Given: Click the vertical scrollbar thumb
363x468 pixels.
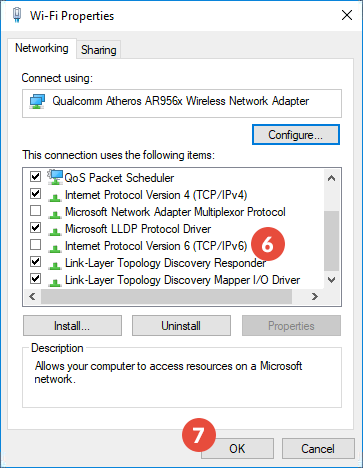Looking at the screenshot, I should pyautogui.click(x=331, y=241).
